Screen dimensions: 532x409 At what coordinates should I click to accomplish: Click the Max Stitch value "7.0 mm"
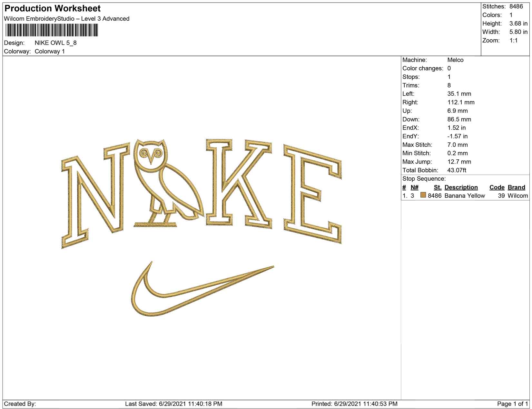tap(458, 145)
